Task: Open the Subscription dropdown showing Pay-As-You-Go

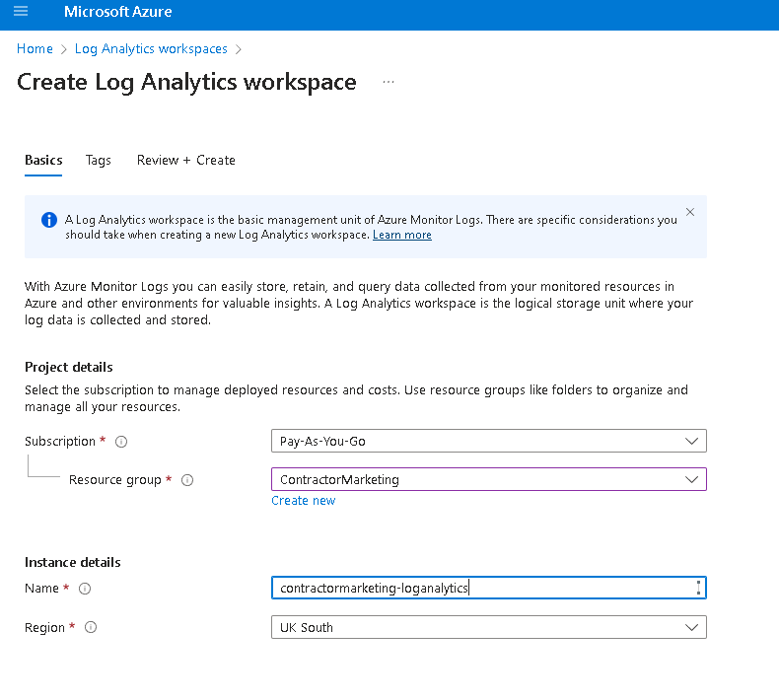Action: click(x=489, y=441)
